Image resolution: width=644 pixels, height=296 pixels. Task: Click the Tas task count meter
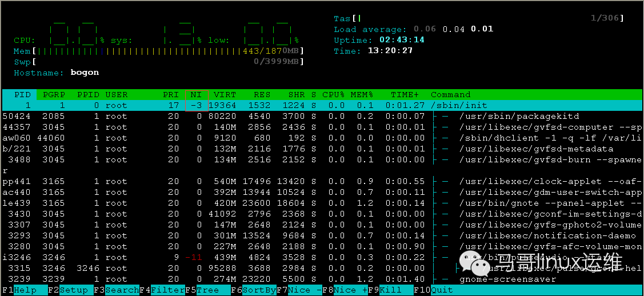click(479, 18)
